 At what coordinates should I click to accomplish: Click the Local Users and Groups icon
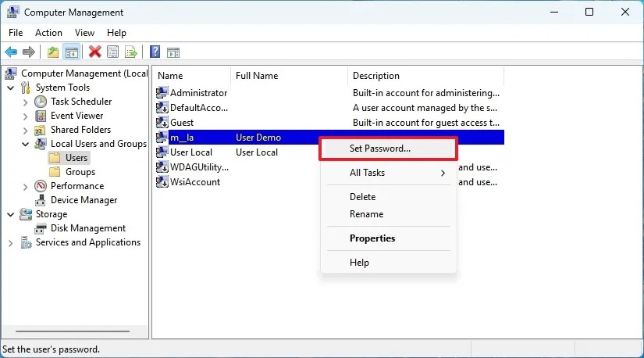pyautogui.click(x=41, y=144)
